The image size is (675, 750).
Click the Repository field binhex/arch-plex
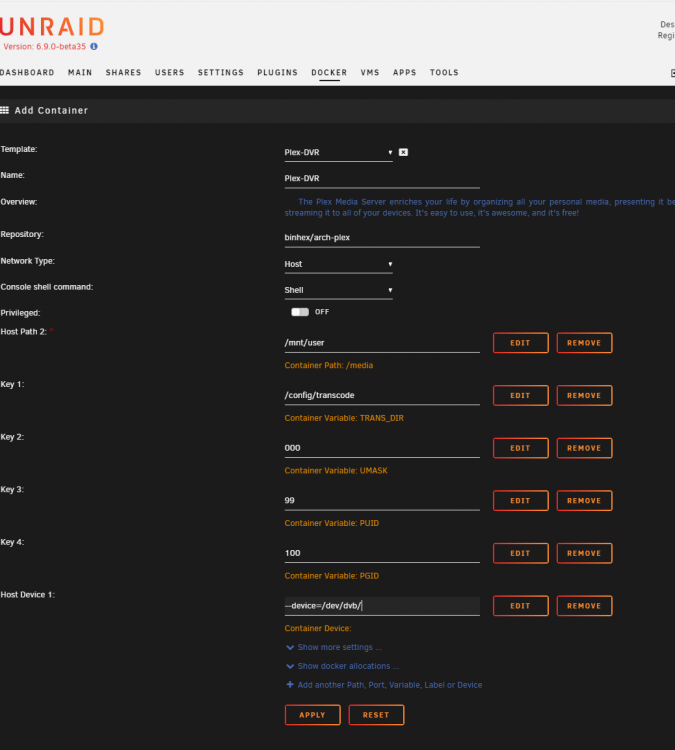(x=382, y=238)
